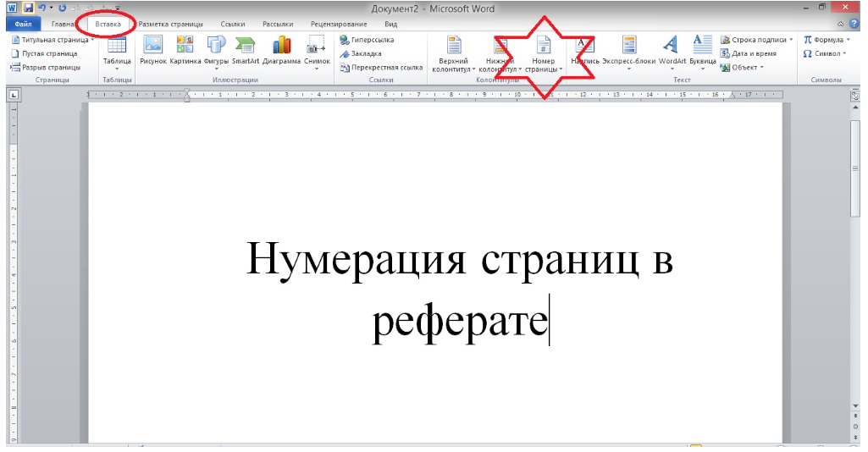
Task: Switch to the Ссылки tab
Action: point(233,24)
